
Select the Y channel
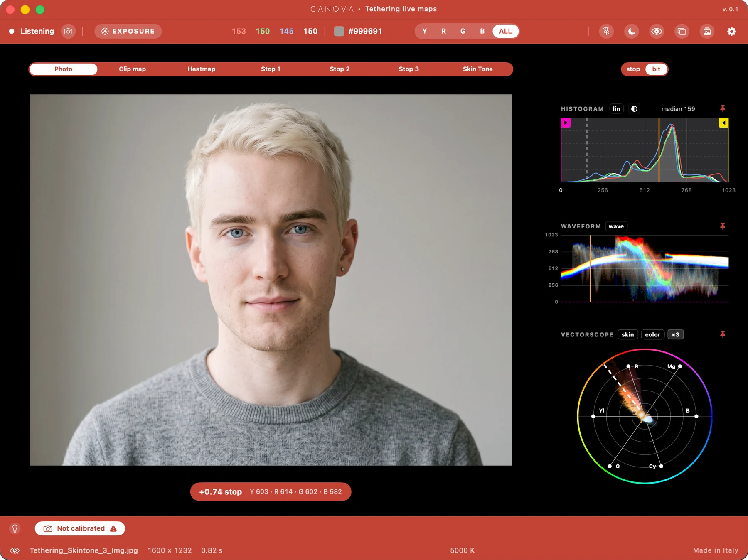click(x=424, y=31)
